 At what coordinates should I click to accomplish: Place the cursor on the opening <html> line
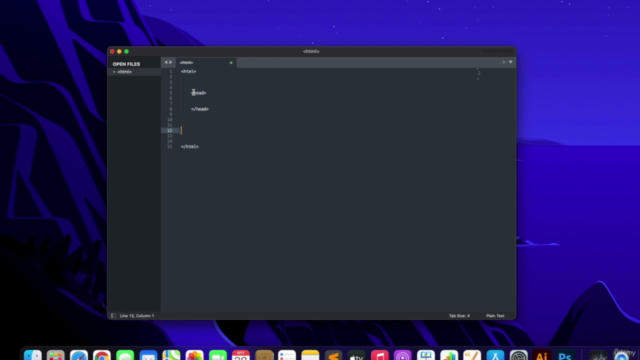tap(189, 71)
